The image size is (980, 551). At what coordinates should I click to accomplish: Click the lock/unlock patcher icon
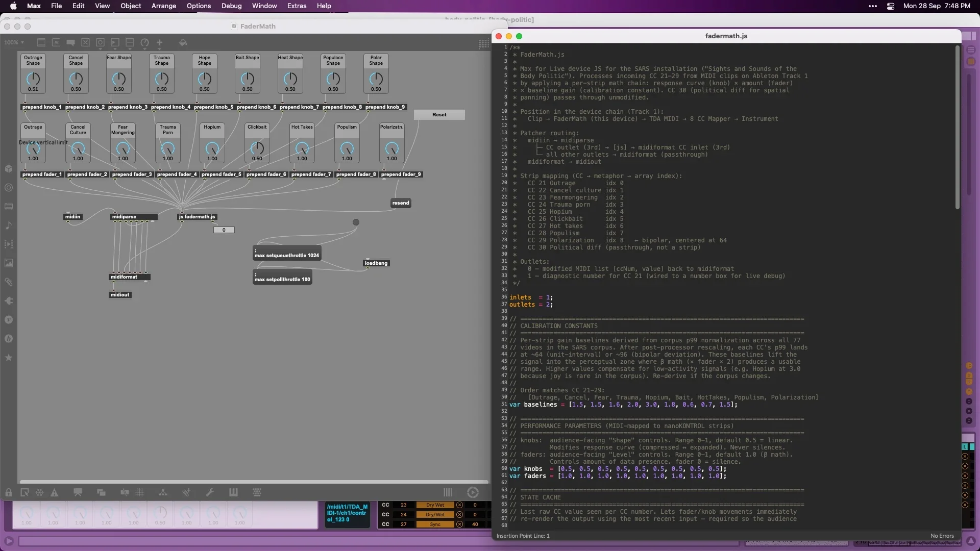[x=9, y=492]
